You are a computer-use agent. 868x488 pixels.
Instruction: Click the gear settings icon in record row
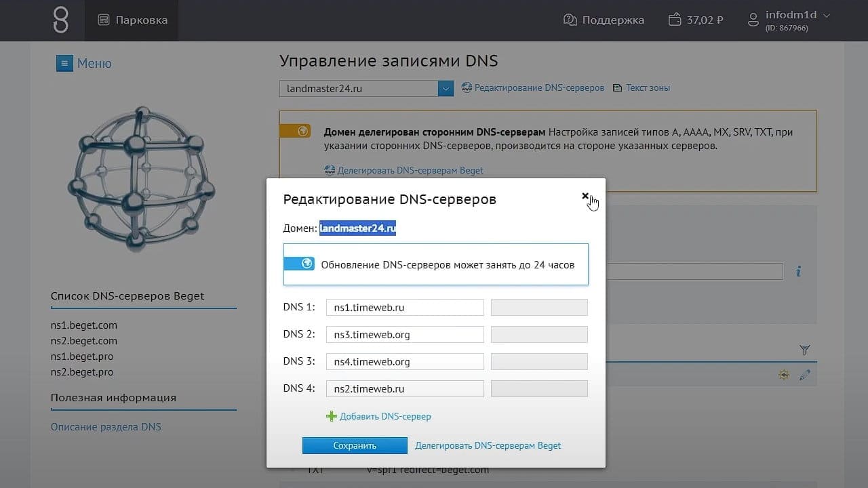(x=784, y=375)
